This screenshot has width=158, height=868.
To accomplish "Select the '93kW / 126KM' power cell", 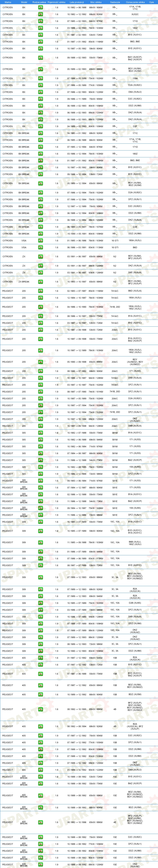I will (x=96, y=273).
